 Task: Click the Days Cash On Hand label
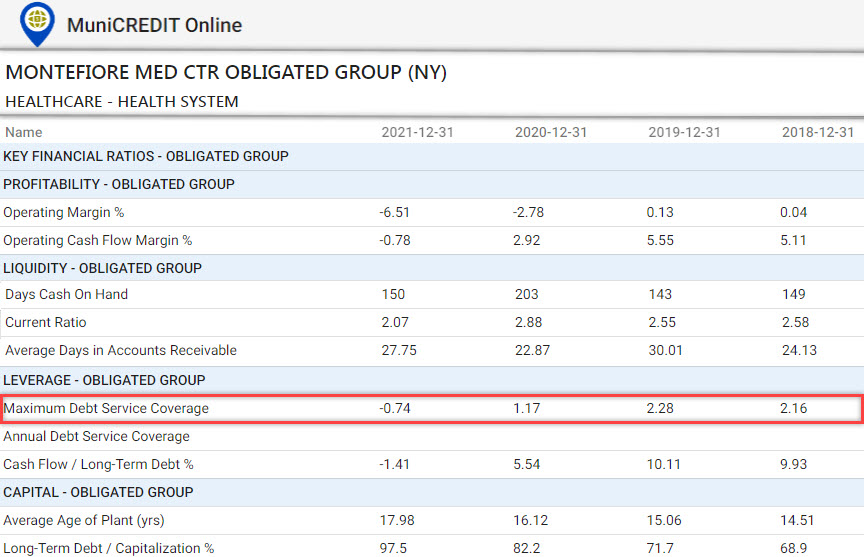point(66,295)
